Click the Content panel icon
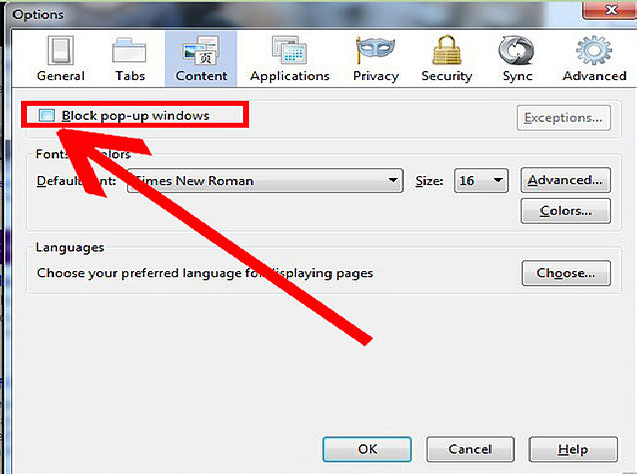Screen dimensions: 637x474 tap(201, 50)
